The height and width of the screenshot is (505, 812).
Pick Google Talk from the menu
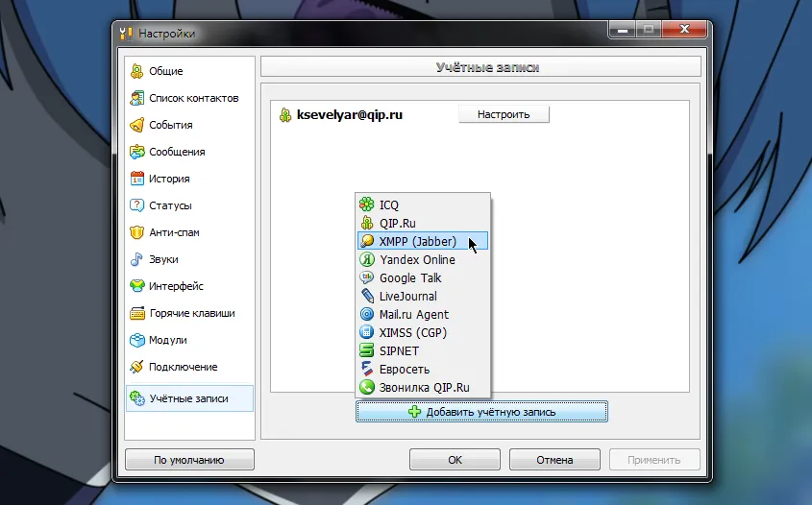tap(422, 277)
